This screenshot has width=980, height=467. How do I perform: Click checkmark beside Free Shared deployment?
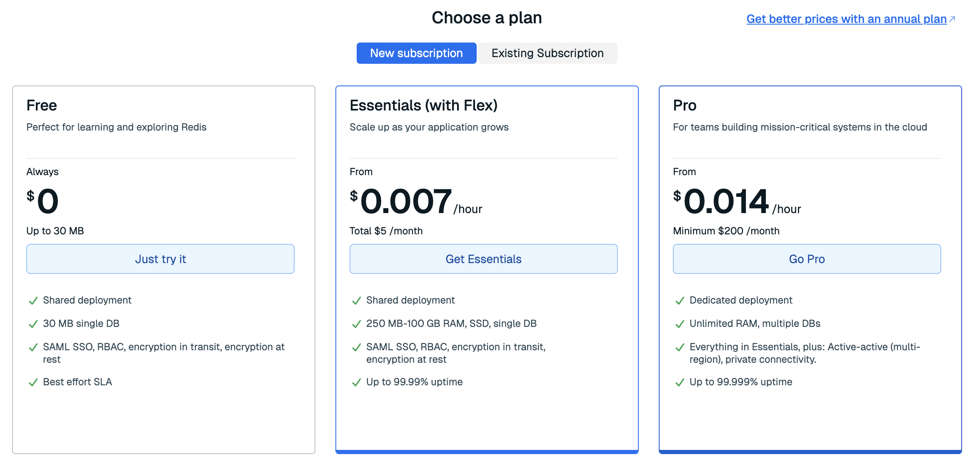coord(33,301)
